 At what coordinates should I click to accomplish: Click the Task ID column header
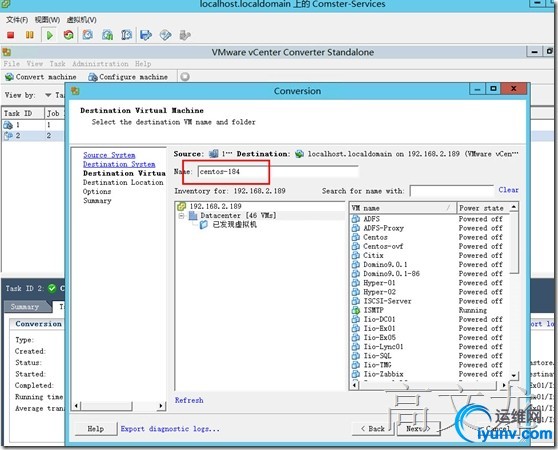tap(22, 113)
